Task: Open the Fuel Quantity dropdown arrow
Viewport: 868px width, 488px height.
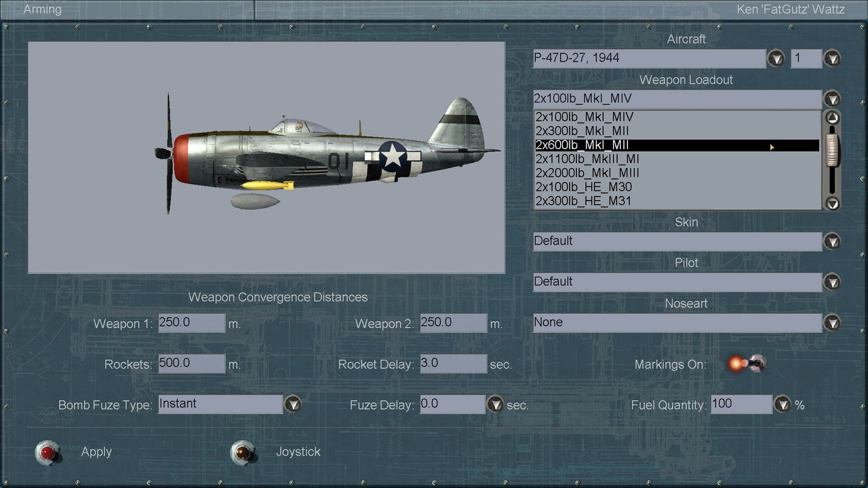Action: click(x=783, y=404)
